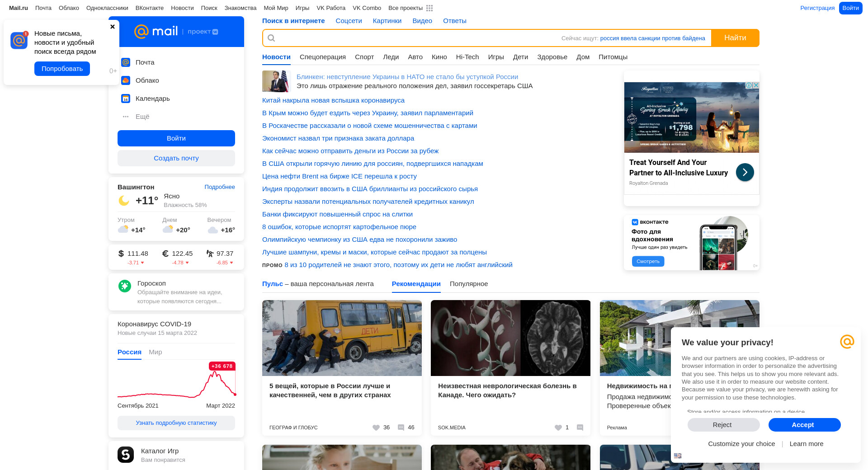Viewport: 868px width, 470px height.
Task: Open the Спорт news category
Action: (x=364, y=57)
